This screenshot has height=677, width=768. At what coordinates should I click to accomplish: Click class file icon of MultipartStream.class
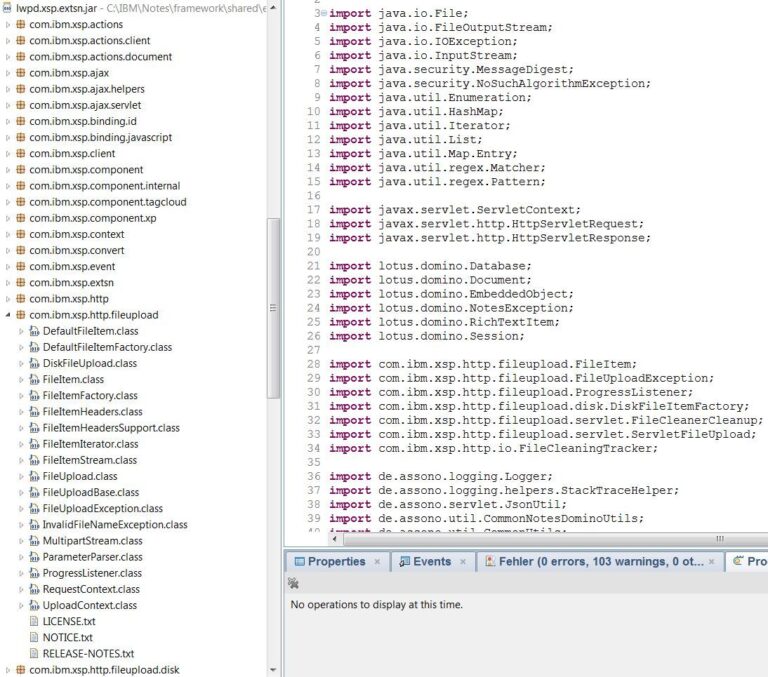click(34, 541)
